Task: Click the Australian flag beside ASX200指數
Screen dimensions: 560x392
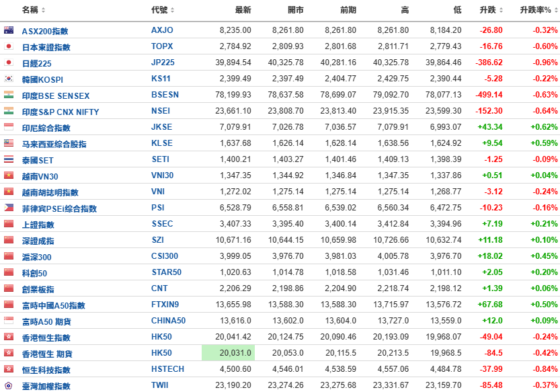Action: (x=9, y=30)
